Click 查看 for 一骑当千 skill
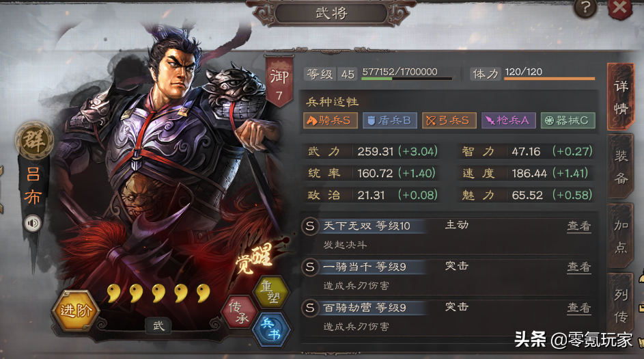This screenshot has height=359, width=644. coord(579,267)
